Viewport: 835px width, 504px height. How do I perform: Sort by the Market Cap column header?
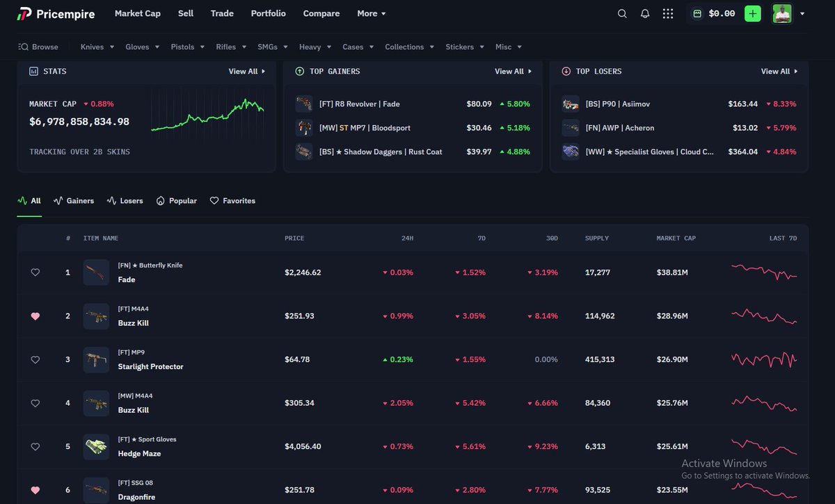point(676,238)
